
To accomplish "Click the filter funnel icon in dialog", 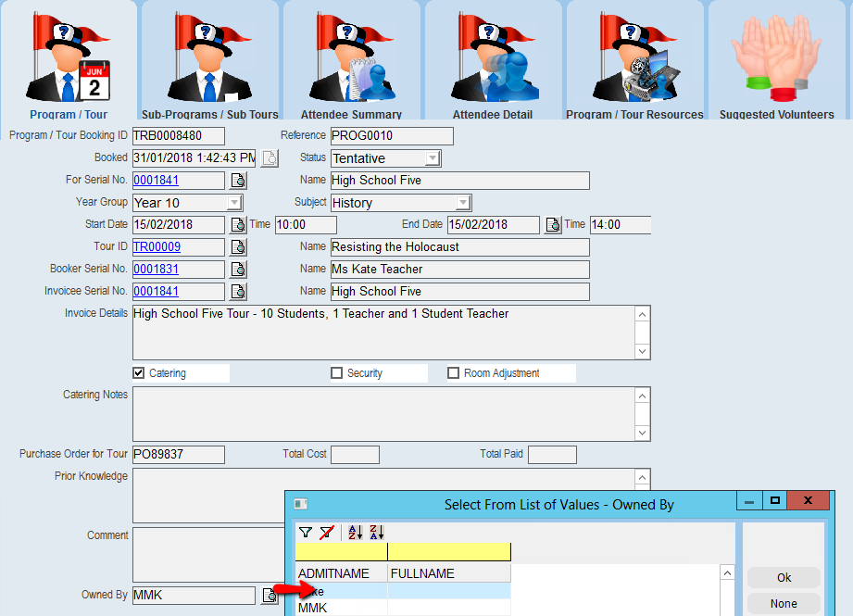I will (305, 533).
